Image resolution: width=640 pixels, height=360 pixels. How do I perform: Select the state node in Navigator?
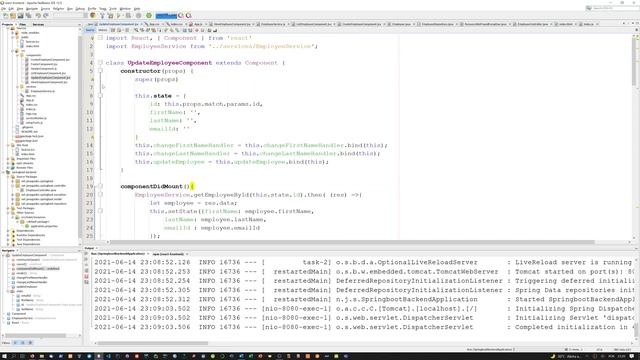20,291
